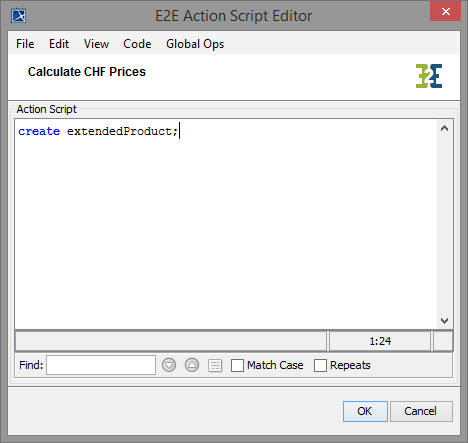This screenshot has height=443, width=468.
Task: Enable the Match Case checkbox
Action: pyautogui.click(x=237, y=365)
